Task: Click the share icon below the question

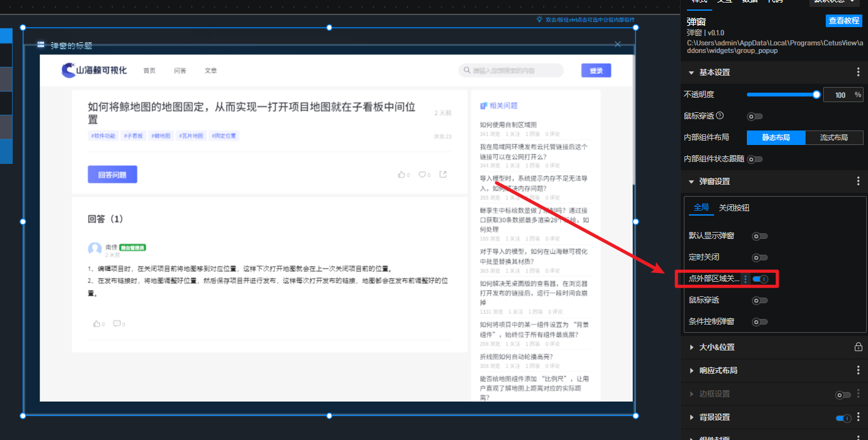Action: 443,175
